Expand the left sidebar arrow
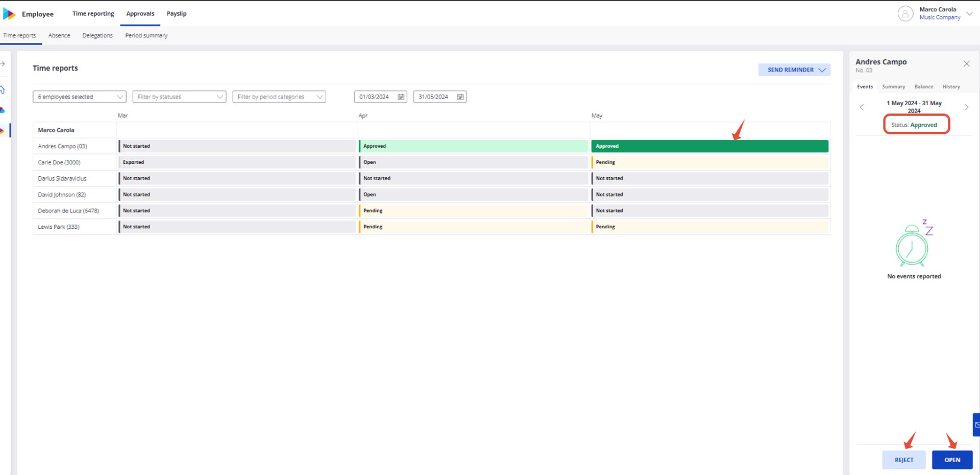 coord(3,64)
